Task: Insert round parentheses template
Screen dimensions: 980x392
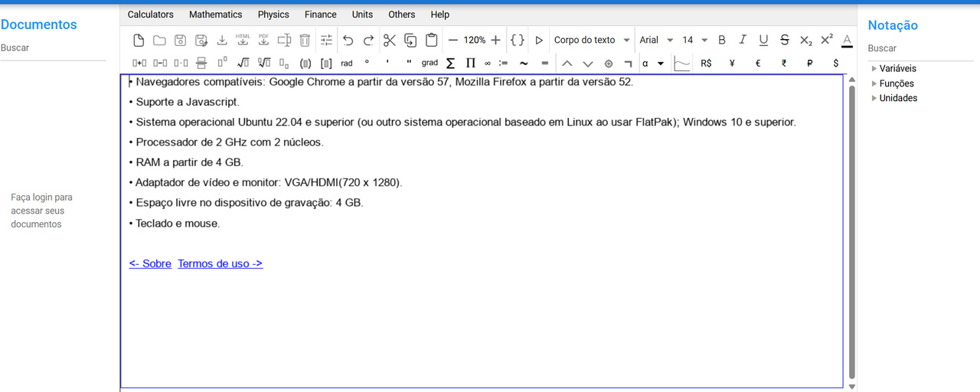Action: [305, 64]
